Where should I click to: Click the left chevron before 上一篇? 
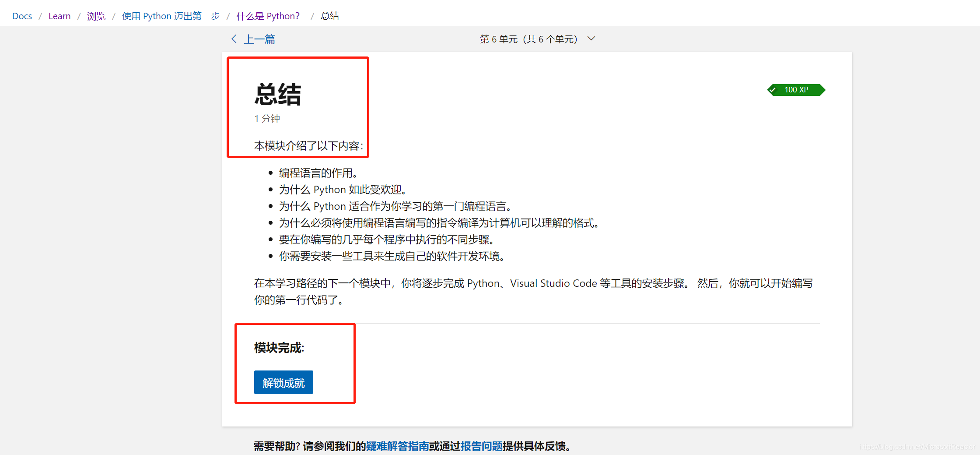[x=234, y=39]
